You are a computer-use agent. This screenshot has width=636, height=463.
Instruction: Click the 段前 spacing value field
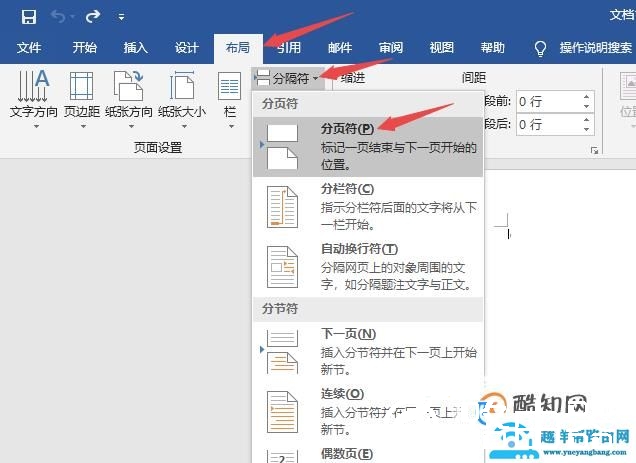[x=548, y=101]
